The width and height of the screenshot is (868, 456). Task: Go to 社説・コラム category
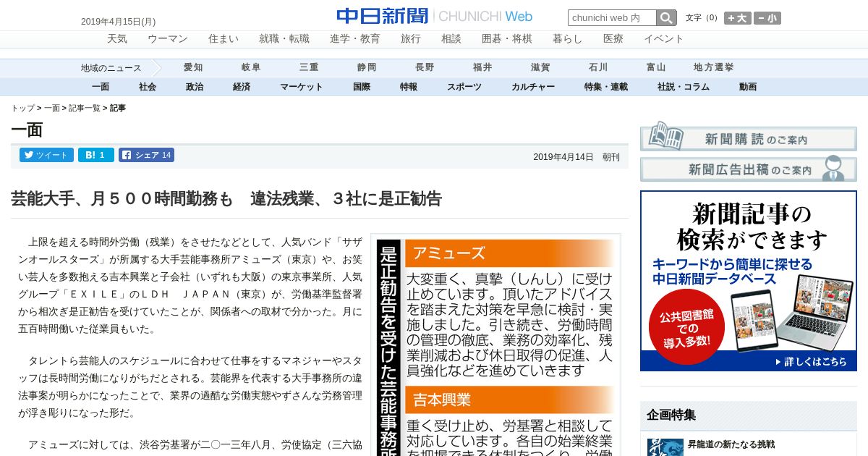[684, 87]
